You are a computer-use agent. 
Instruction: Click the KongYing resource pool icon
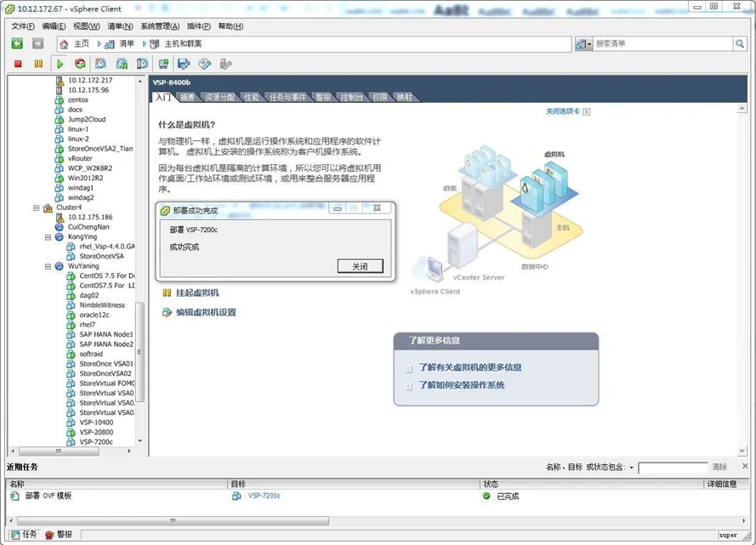(x=60, y=236)
